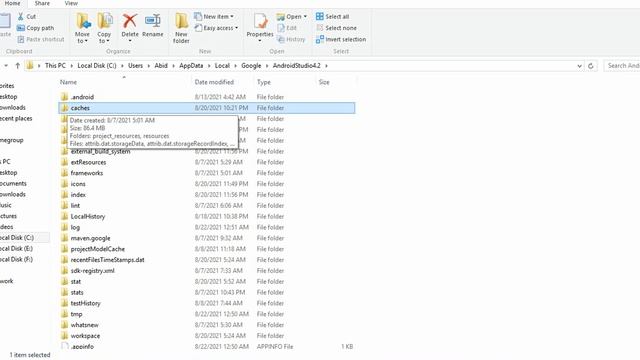Viewport: 640px width, 360px height.
Task: Expand chevron after AndroidStudio4.2 in path
Action: pyautogui.click(x=326, y=66)
